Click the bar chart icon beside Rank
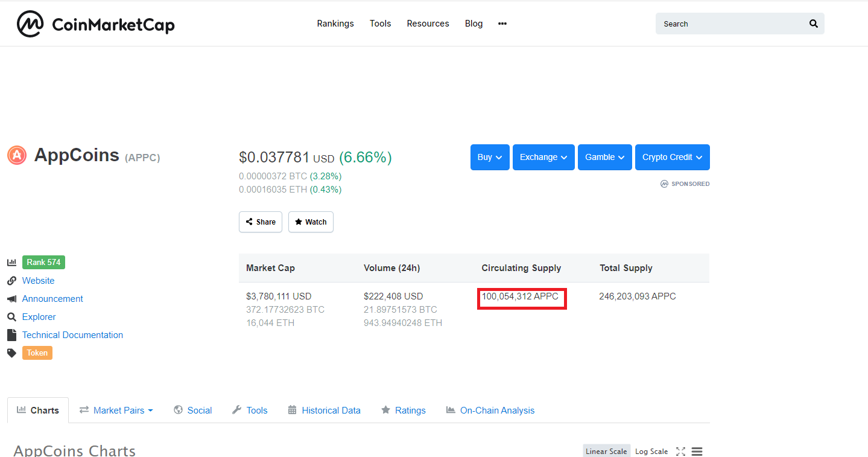This screenshot has width=868, height=457. (x=11, y=263)
